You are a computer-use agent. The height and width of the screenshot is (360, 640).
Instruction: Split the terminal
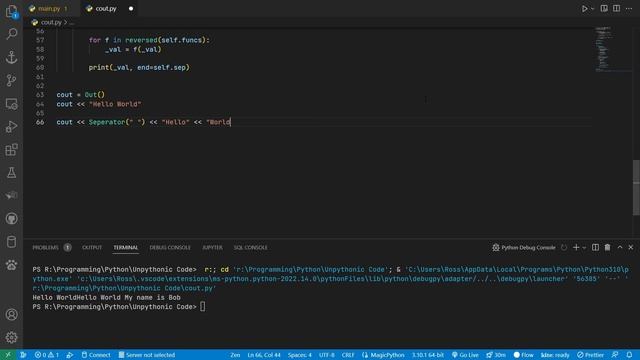(x=596, y=247)
